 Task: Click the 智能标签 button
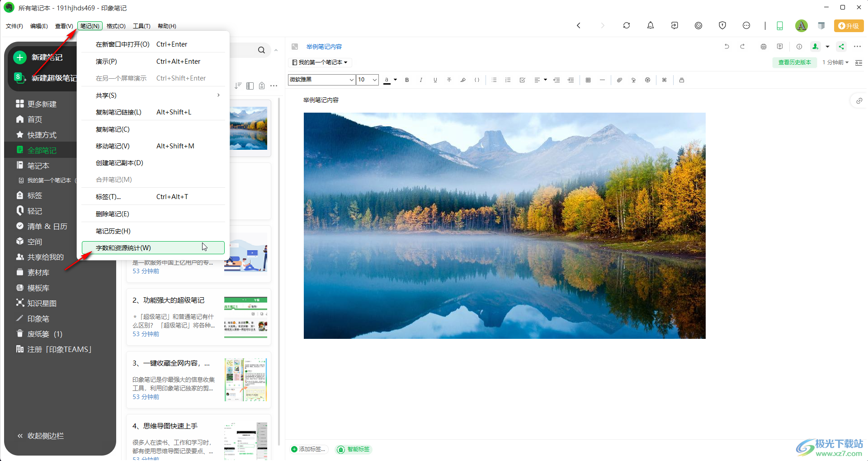tap(354, 449)
